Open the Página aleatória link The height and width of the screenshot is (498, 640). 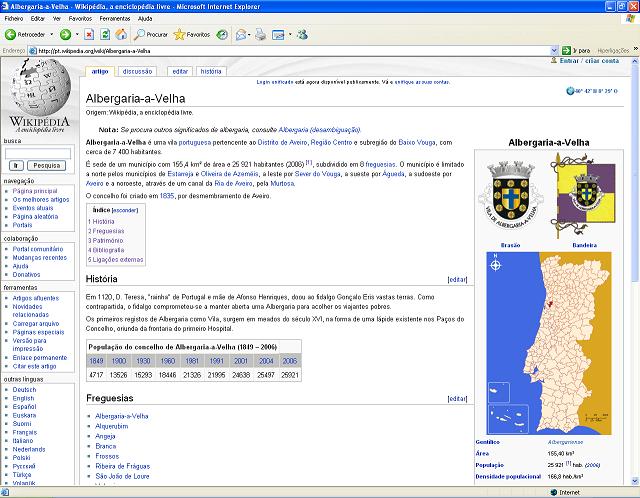[x=35, y=216]
